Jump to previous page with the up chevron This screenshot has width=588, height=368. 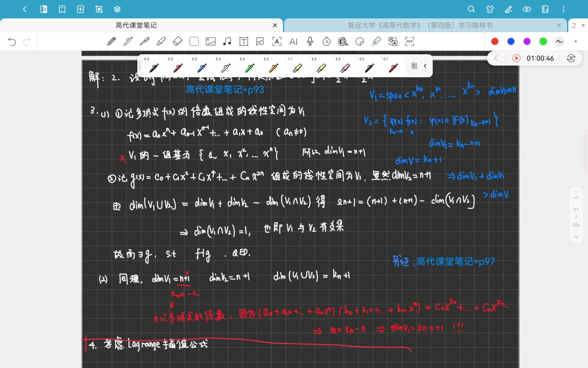(576, 198)
